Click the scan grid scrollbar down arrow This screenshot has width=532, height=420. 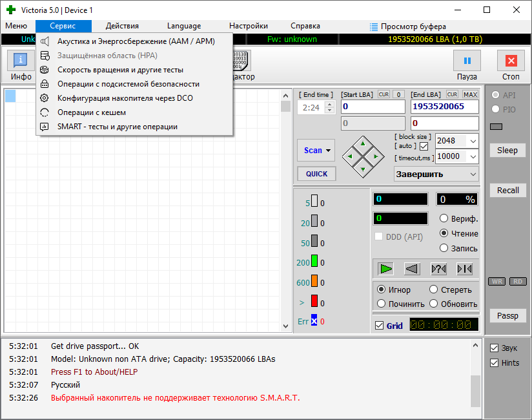[x=285, y=326]
